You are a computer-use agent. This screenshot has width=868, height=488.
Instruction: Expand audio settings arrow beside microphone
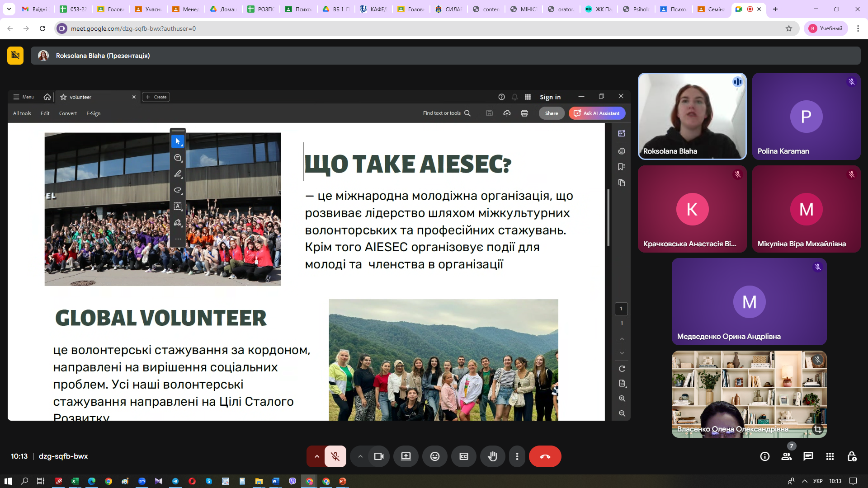317,456
